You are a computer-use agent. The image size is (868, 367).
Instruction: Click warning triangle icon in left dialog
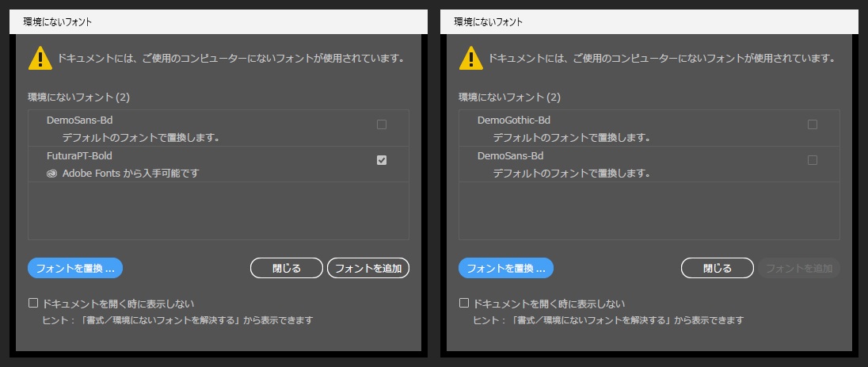click(40, 59)
